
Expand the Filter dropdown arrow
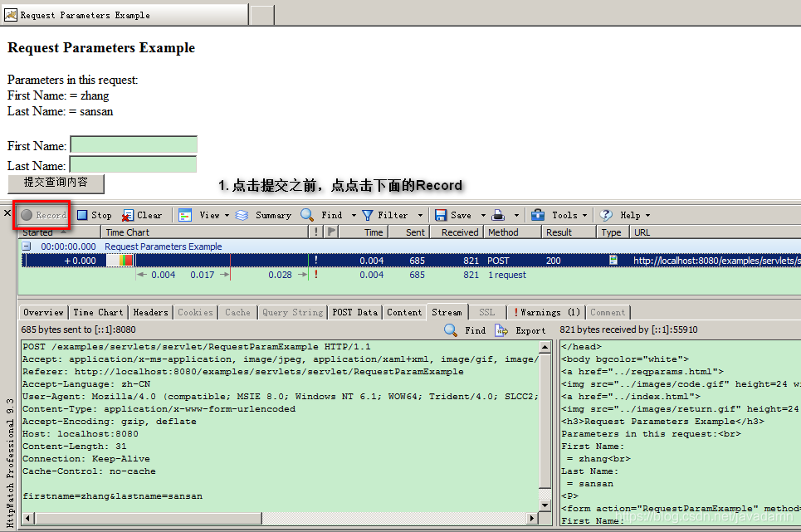[x=420, y=216]
